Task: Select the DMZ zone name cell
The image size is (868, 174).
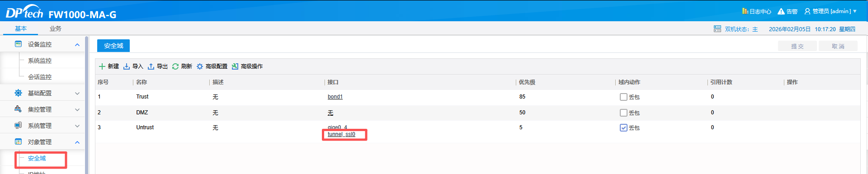Action: pos(142,113)
